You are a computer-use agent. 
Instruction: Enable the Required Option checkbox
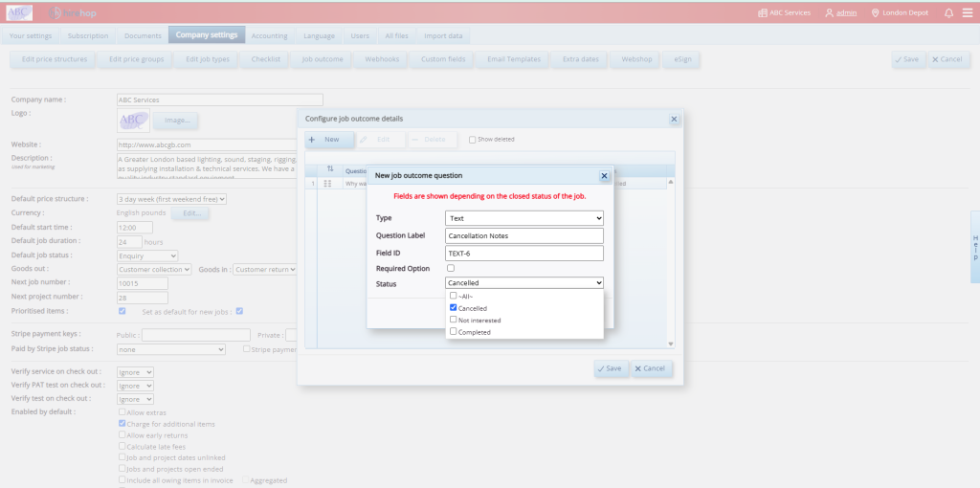[x=450, y=268]
